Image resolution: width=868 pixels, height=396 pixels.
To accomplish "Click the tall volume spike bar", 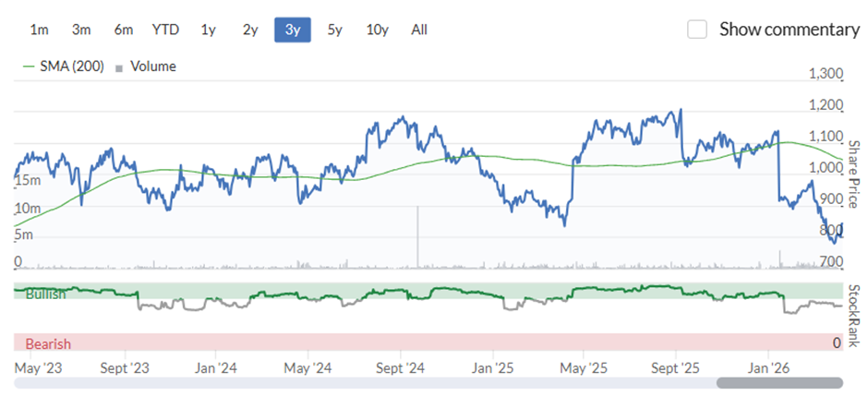I will click(x=417, y=237).
